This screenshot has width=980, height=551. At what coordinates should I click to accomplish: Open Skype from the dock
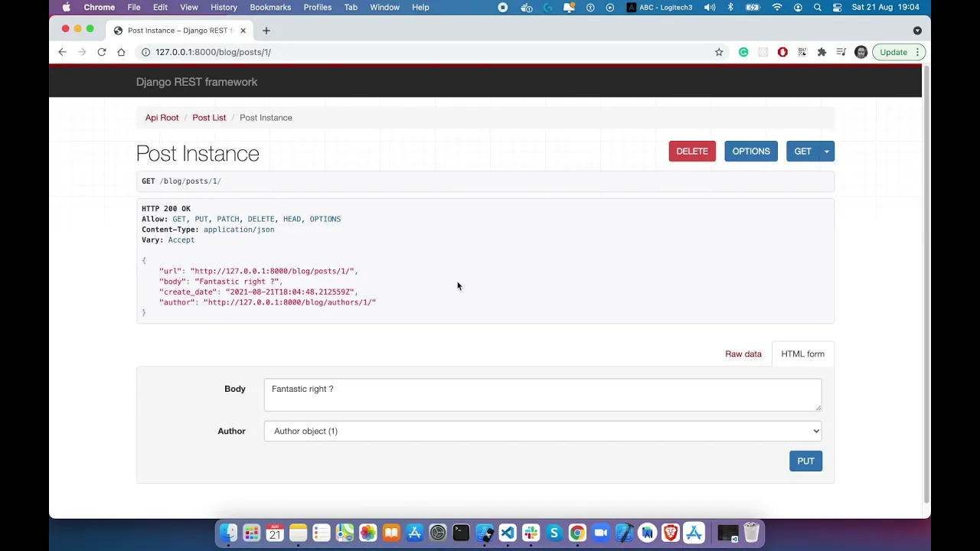click(554, 533)
